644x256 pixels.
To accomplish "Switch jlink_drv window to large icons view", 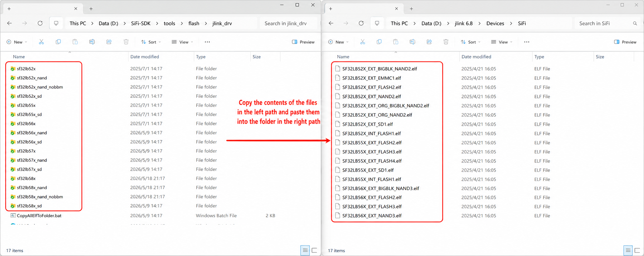I will (314, 250).
